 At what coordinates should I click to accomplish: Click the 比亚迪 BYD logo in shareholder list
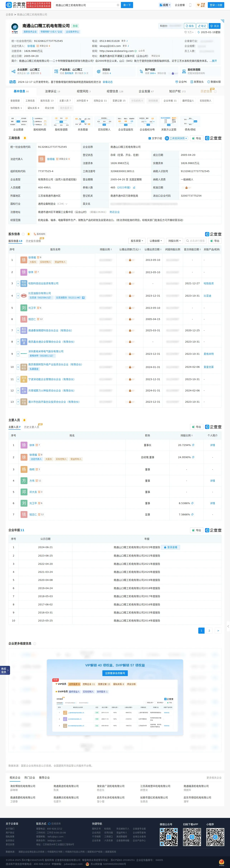coord(24,296)
